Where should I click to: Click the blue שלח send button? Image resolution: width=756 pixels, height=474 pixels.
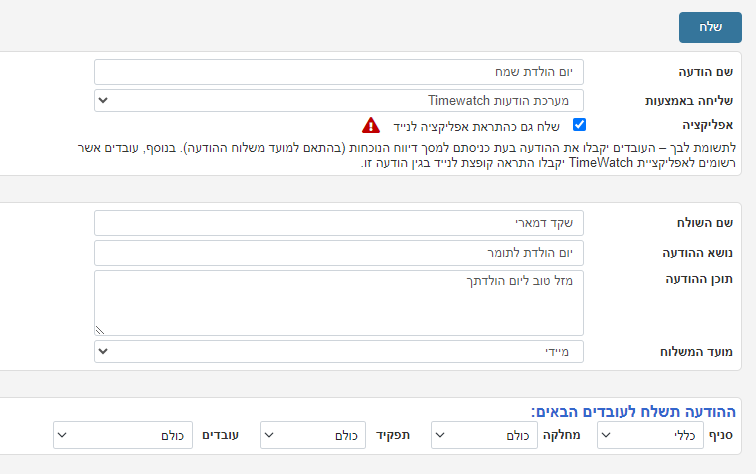click(x=710, y=27)
